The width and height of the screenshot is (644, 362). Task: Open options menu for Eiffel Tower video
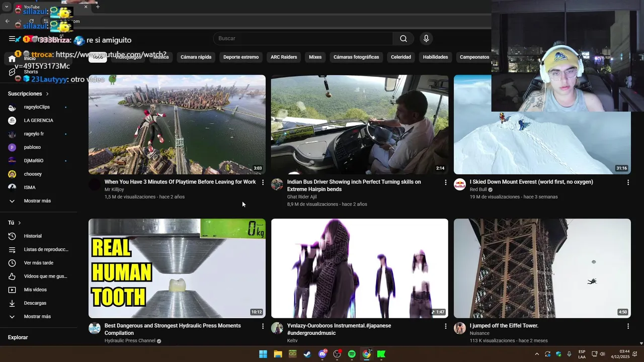tap(628, 326)
